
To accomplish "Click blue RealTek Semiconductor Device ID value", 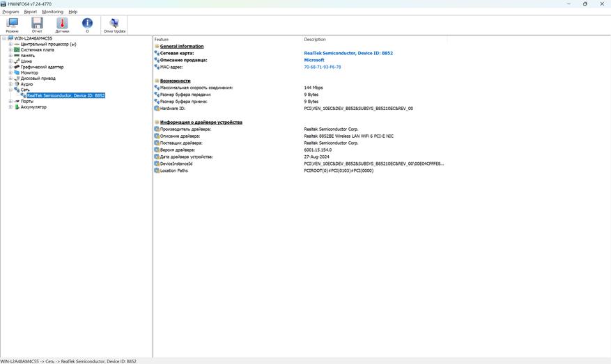I will click(348, 53).
